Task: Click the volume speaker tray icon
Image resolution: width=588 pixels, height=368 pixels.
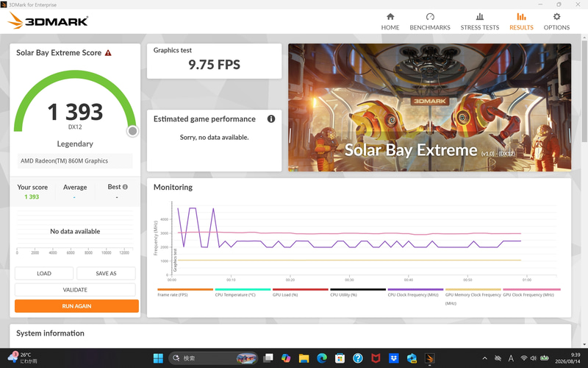Action: tap(534, 358)
